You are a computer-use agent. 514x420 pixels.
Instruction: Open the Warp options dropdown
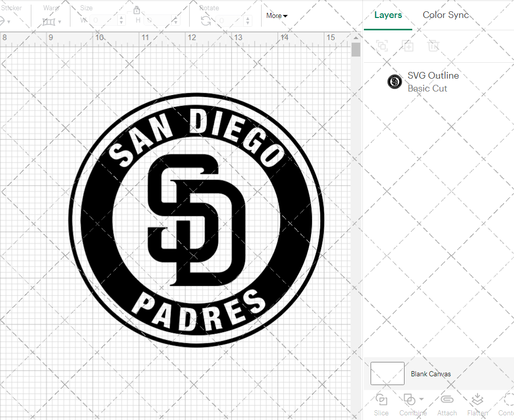pos(59,22)
